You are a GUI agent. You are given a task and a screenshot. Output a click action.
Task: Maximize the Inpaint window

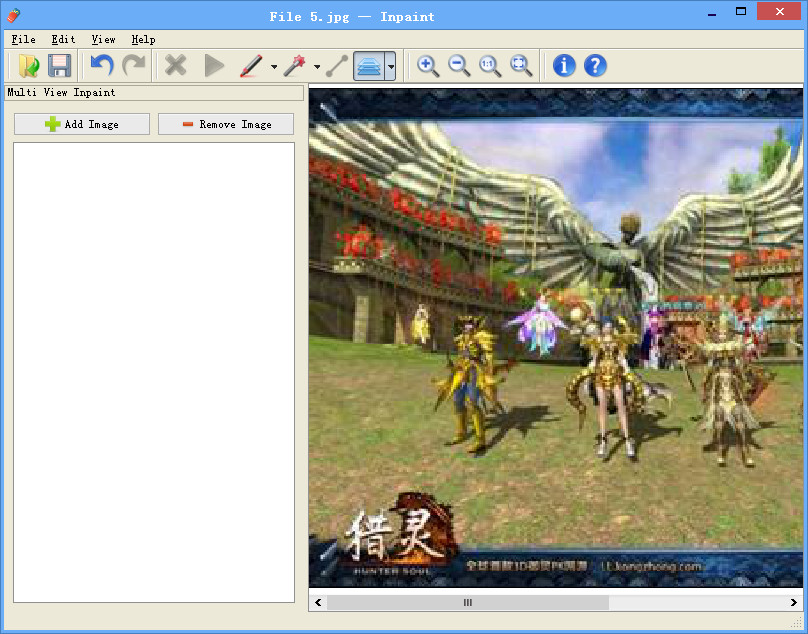pos(741,11)
